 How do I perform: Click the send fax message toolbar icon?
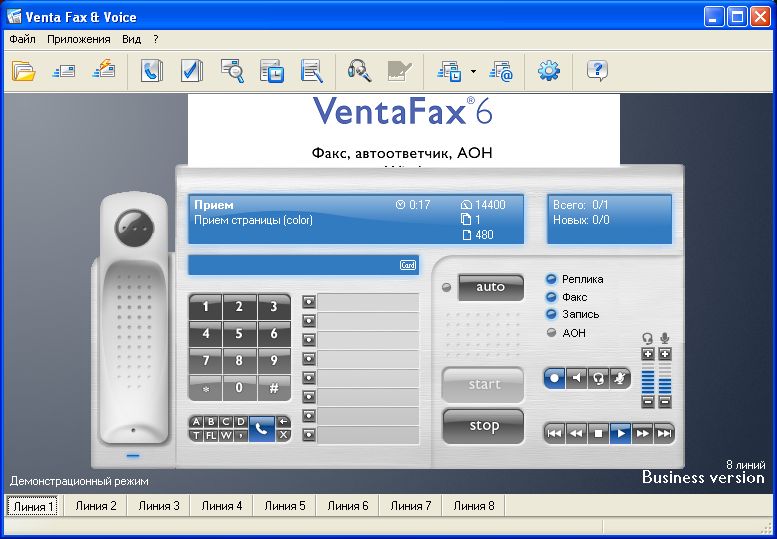[63, 71]
